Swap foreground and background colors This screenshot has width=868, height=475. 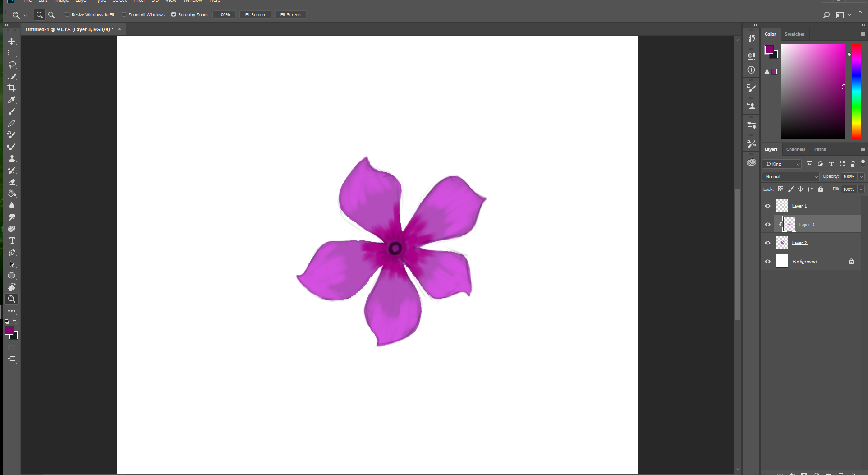coord(15,322)
